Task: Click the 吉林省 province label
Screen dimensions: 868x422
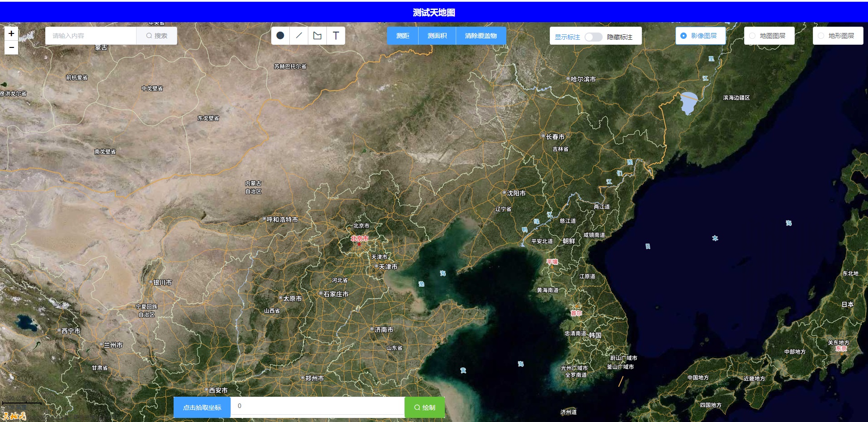Action: (x=561, y=149)
